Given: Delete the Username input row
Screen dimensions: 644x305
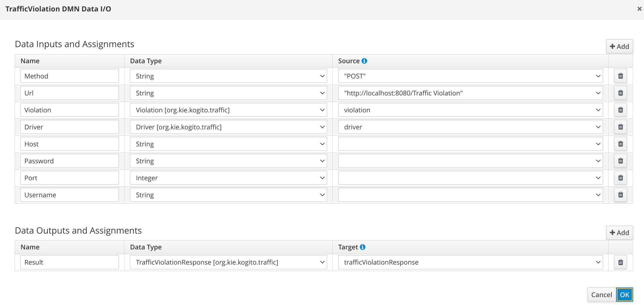Looking at the screenshot, I should pos(620,195).
